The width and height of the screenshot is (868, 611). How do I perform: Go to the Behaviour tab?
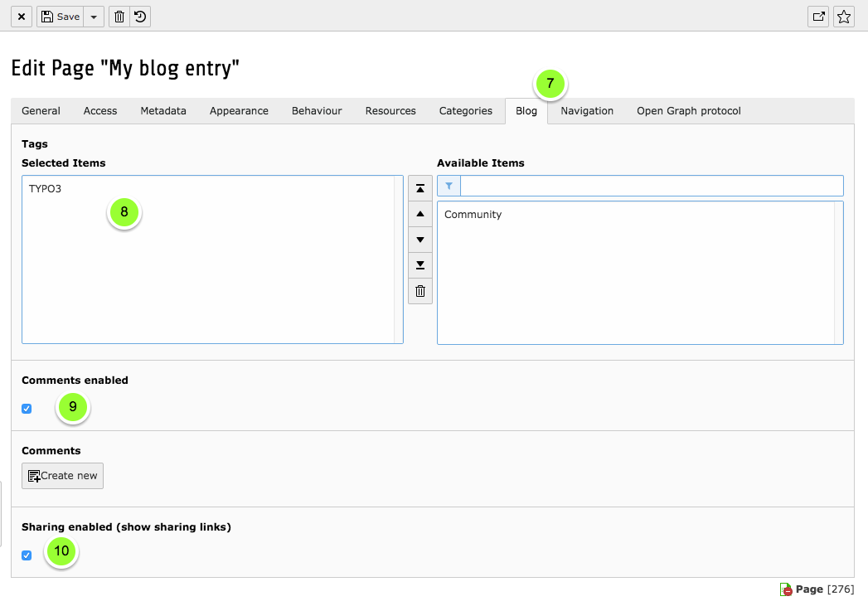[317, 111]
